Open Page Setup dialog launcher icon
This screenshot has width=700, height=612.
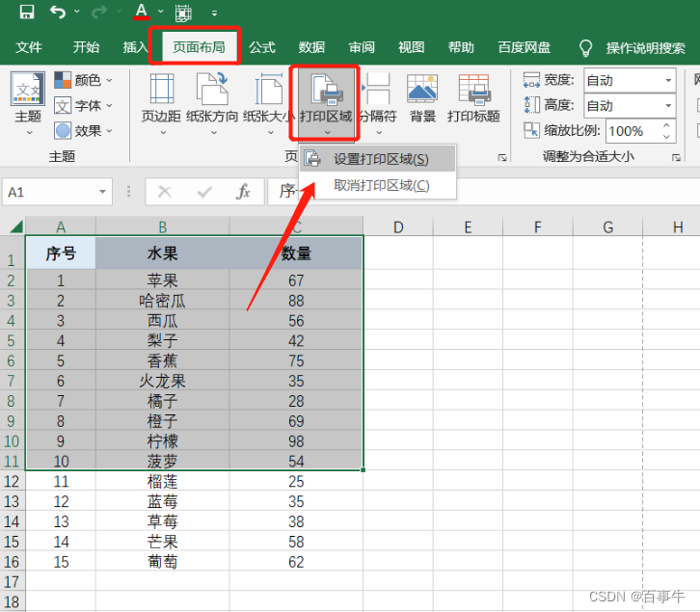502,157
